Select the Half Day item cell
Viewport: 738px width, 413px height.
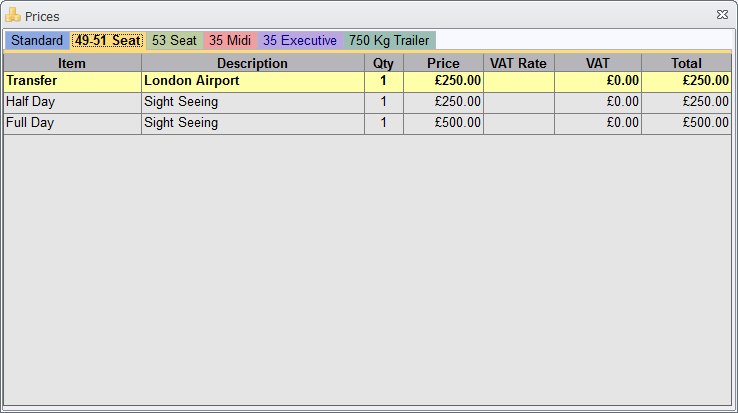[x=72, y=102]
